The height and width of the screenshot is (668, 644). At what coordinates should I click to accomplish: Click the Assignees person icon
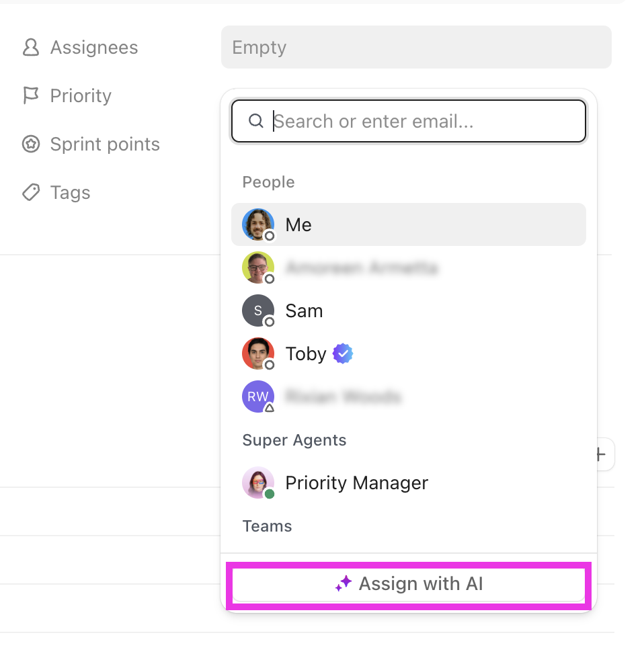[31, 47]
